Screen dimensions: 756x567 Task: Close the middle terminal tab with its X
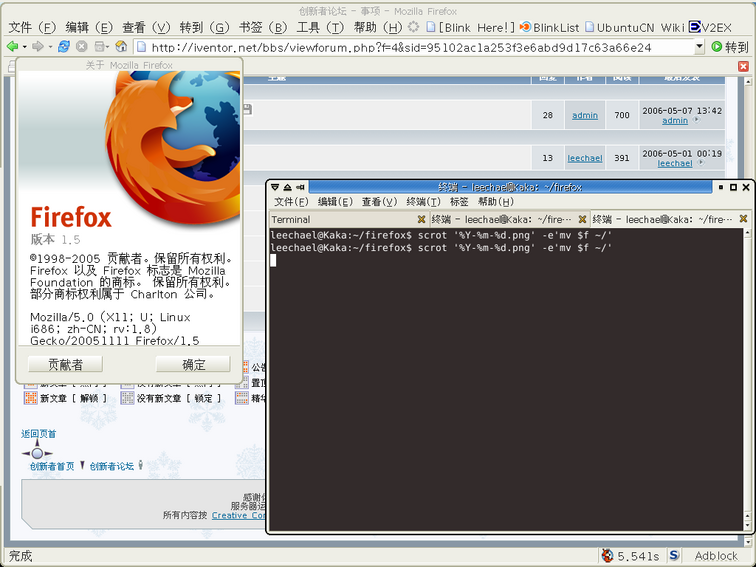tap(582, 219)
